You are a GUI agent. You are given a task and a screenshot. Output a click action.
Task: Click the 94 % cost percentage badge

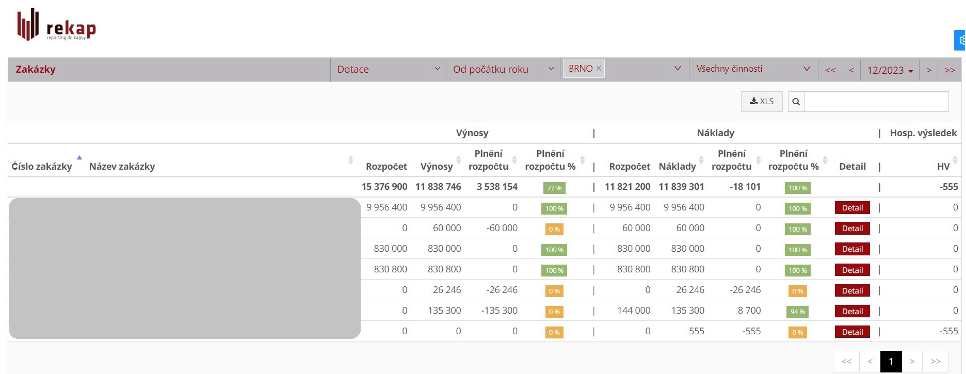[x=798, y=312]
